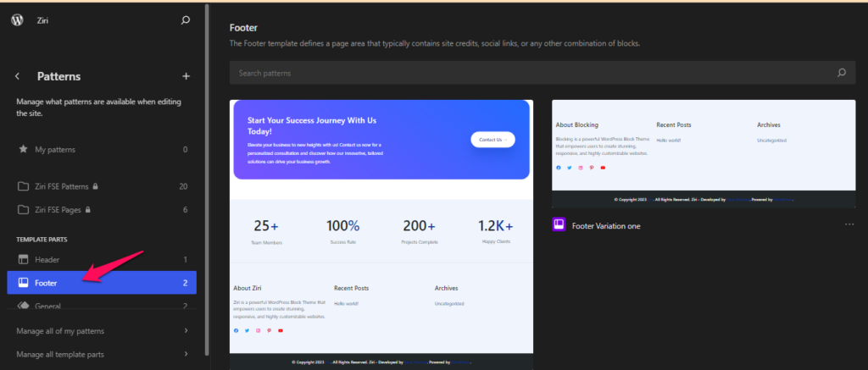Click the star icon beside My patterns
Image resolution: width=868 pixels, height=370 pixels.
pos(23,149)
